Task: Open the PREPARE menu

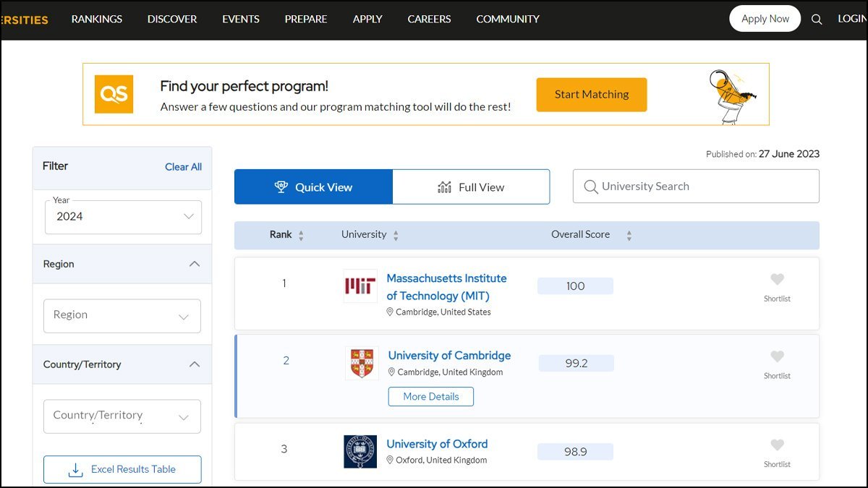Action: point(306,20)
